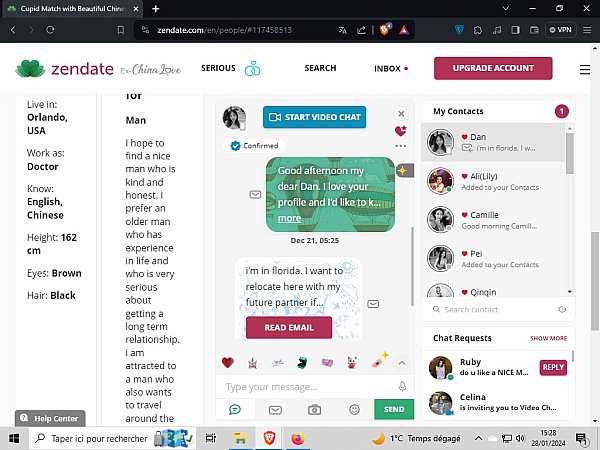
Task: Open the Brave wallet icon
Action: [x=534, y=30]
